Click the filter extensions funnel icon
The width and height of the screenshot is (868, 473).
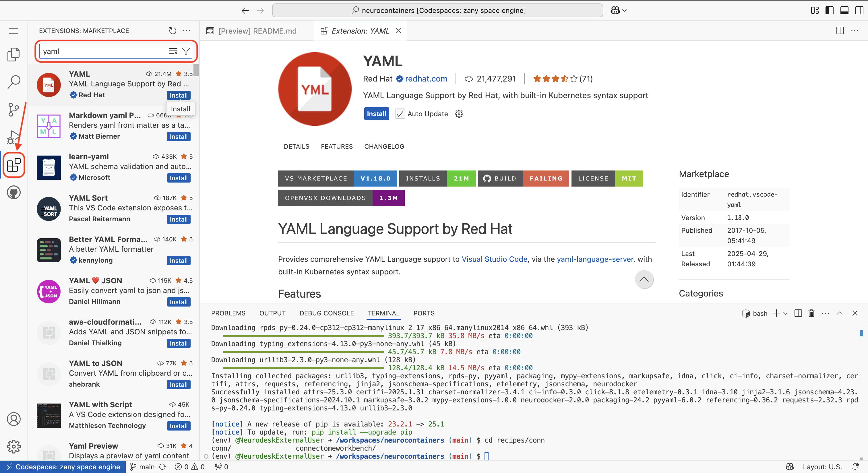tap(186, 51)
